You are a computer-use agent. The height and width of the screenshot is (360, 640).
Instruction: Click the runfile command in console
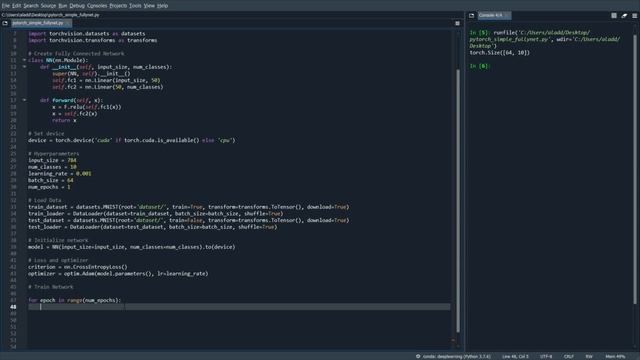tap(544, 39)
